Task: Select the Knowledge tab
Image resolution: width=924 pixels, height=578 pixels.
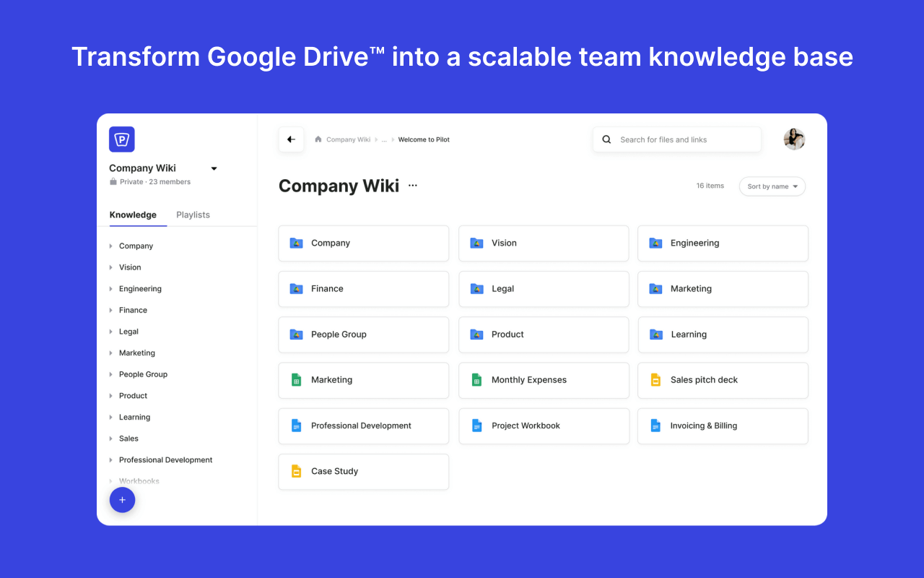Action: [133, 215]
